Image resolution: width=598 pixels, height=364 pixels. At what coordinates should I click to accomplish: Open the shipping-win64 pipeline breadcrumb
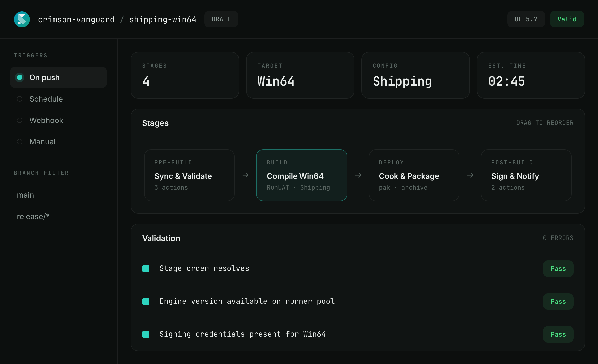[x=163, y=19]
